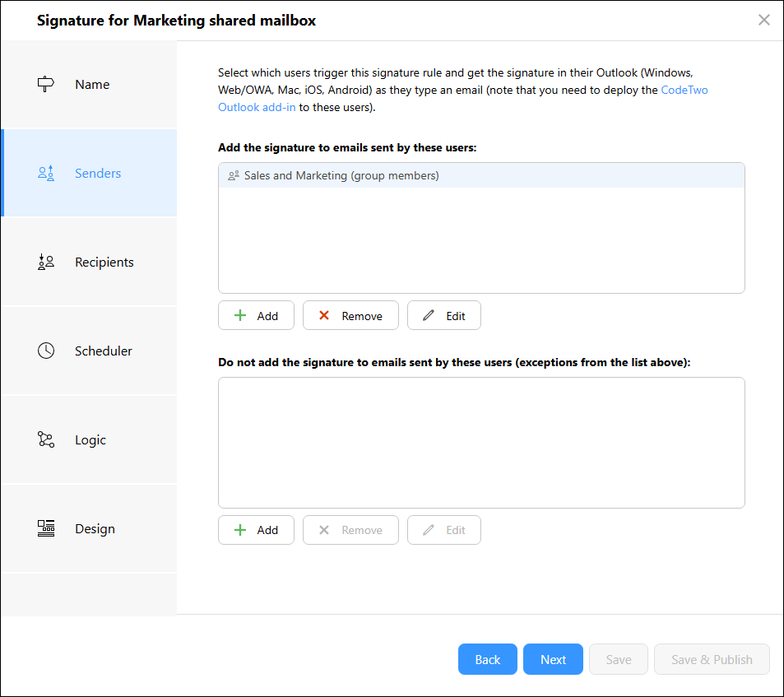
Task: Click the Design layout icon
Action: pyautogui.click(x=46, y=528)
